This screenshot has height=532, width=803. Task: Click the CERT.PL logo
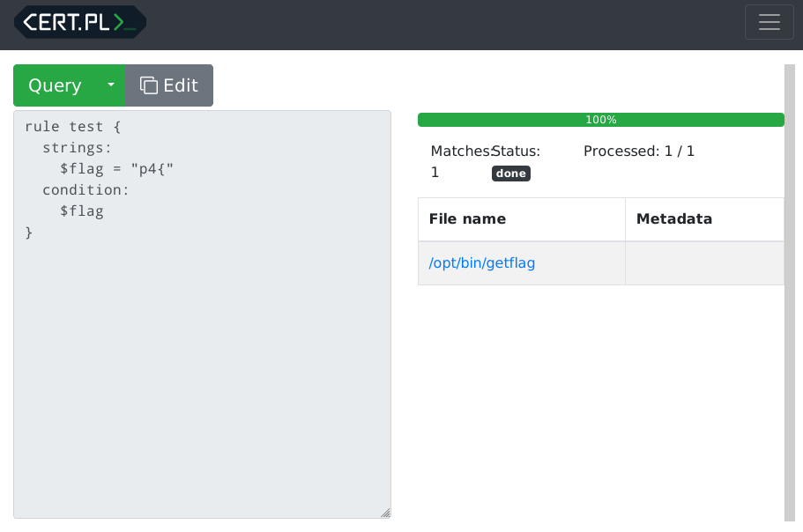(x=79, y=23)
